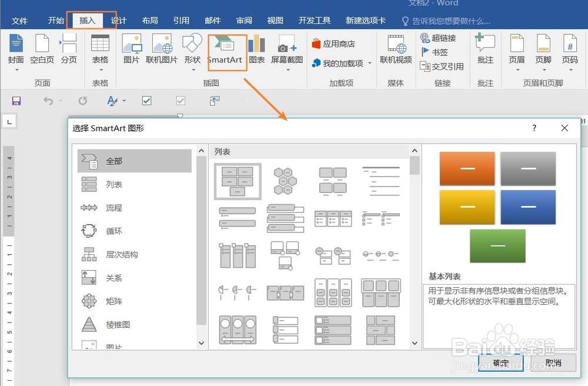Switch to the 设计 design tab

coord(119,21)
